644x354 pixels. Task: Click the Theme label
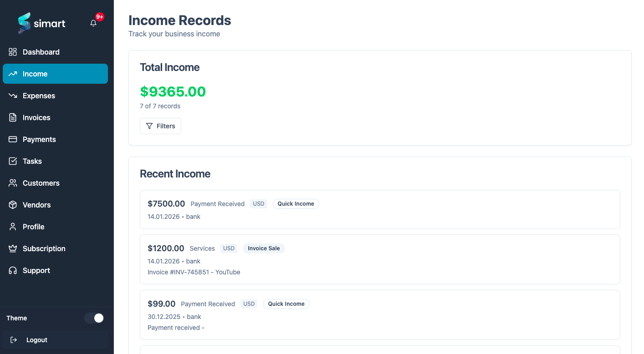click(17, 318)
